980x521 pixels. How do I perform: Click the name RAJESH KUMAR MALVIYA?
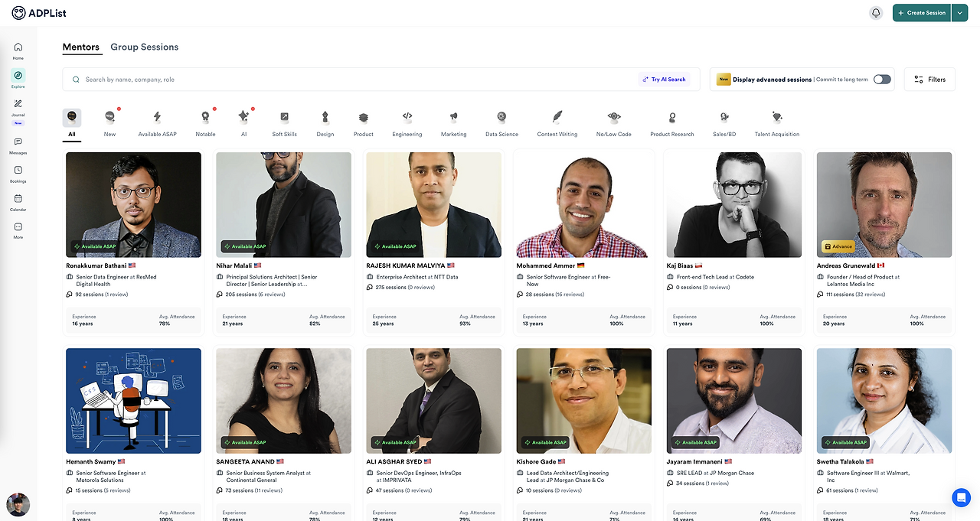406,265
